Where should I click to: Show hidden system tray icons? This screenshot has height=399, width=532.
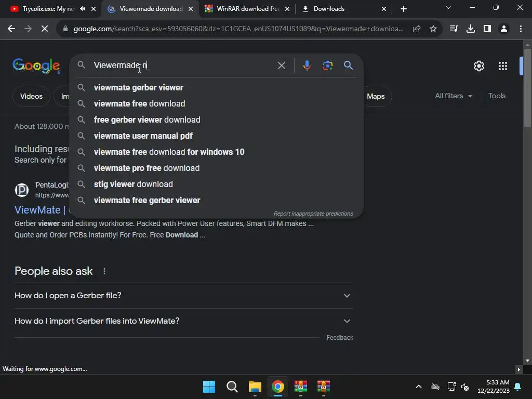click(419, 387)
